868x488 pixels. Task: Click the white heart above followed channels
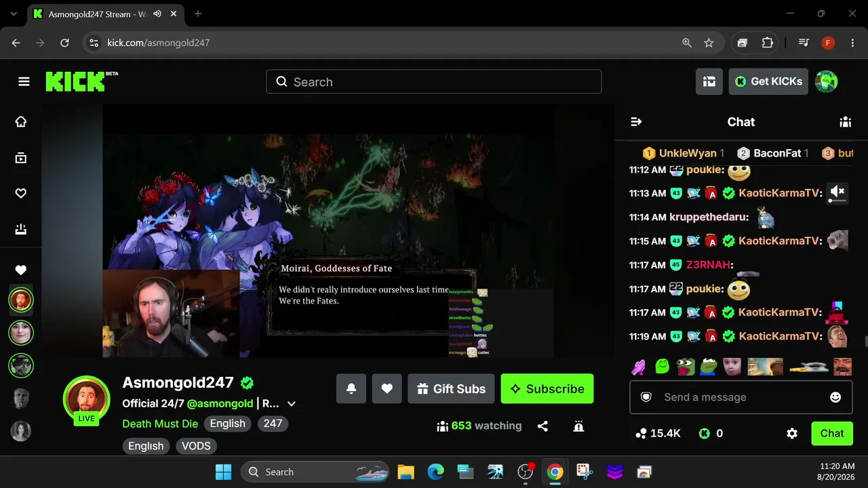[21, 270]
